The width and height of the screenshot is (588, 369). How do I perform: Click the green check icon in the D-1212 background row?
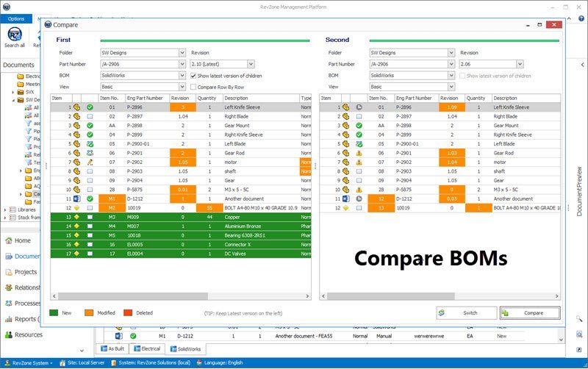point(133,336)
